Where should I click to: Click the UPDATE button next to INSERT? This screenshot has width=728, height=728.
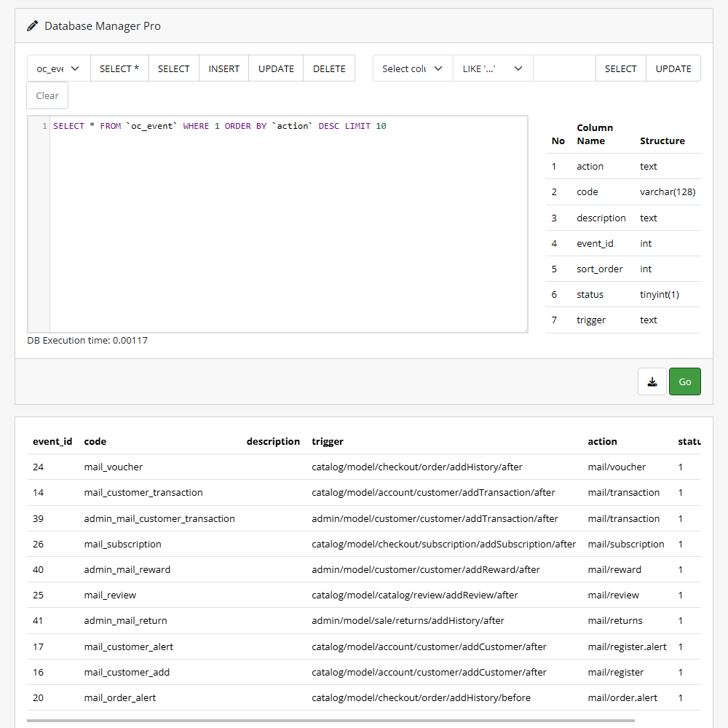tap(276, 68)
